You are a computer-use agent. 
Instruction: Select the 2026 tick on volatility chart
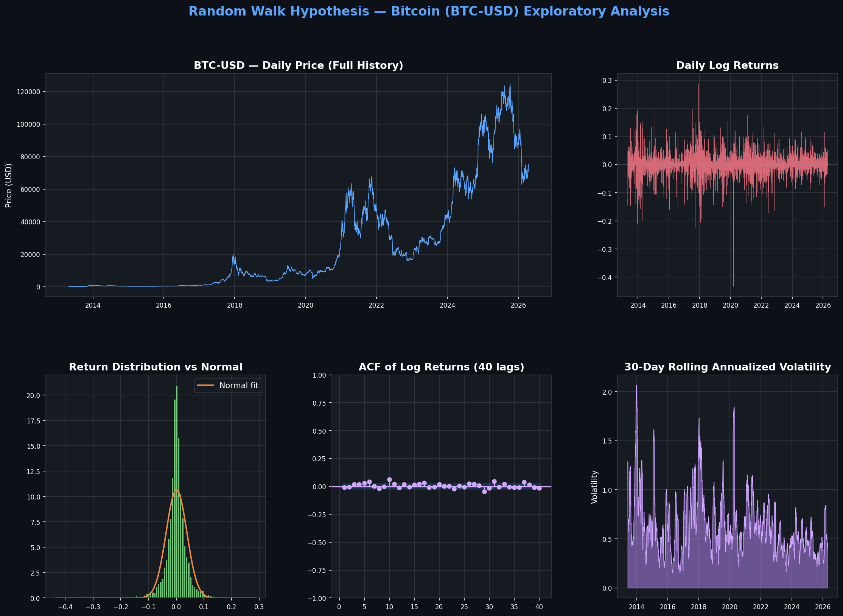tap(823, 606)
